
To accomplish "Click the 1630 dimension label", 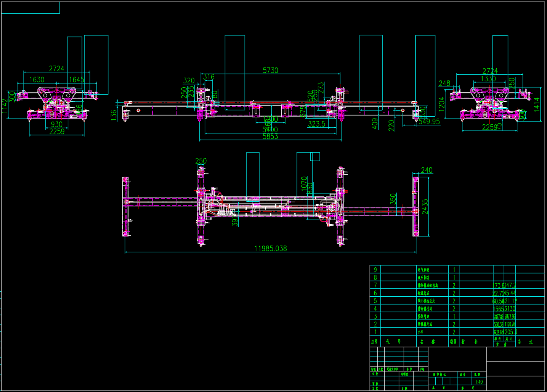I will (x=36, y=79).
